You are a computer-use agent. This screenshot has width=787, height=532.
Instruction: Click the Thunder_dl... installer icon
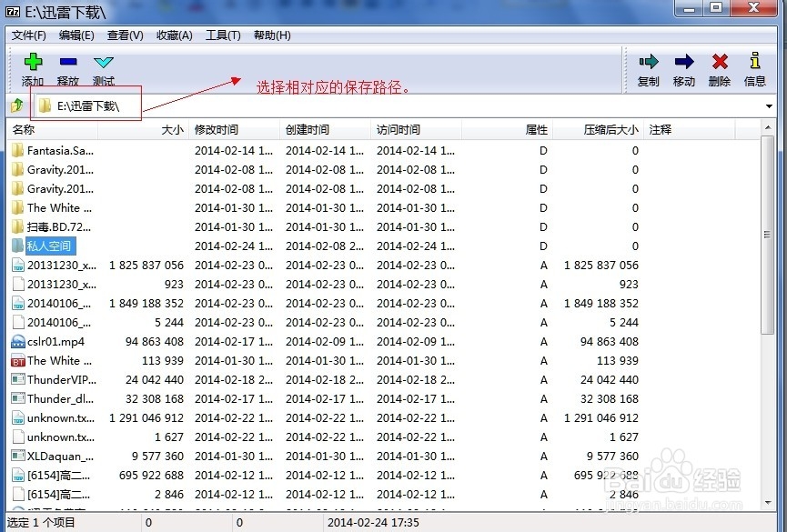18,398
